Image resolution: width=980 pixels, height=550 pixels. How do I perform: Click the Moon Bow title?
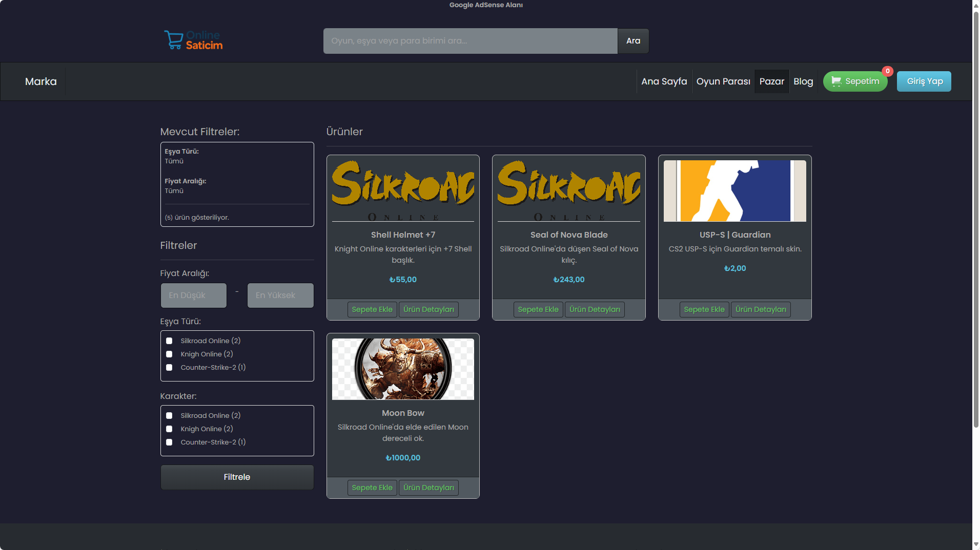[403, 413]
